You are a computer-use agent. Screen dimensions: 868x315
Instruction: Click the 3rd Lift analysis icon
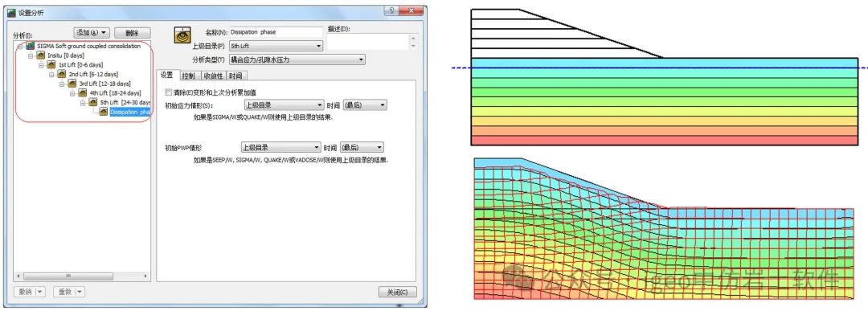tap(72, 83)
